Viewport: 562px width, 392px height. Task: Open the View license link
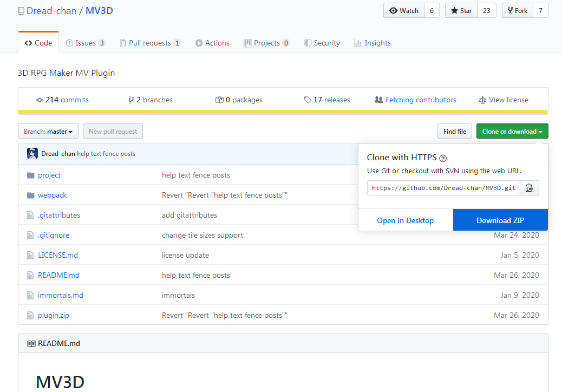[x=504, y=100]
